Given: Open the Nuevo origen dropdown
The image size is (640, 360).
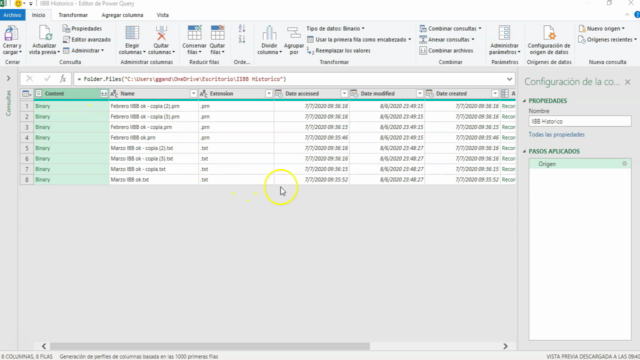Looking at the screenshot, I should 602,29.
